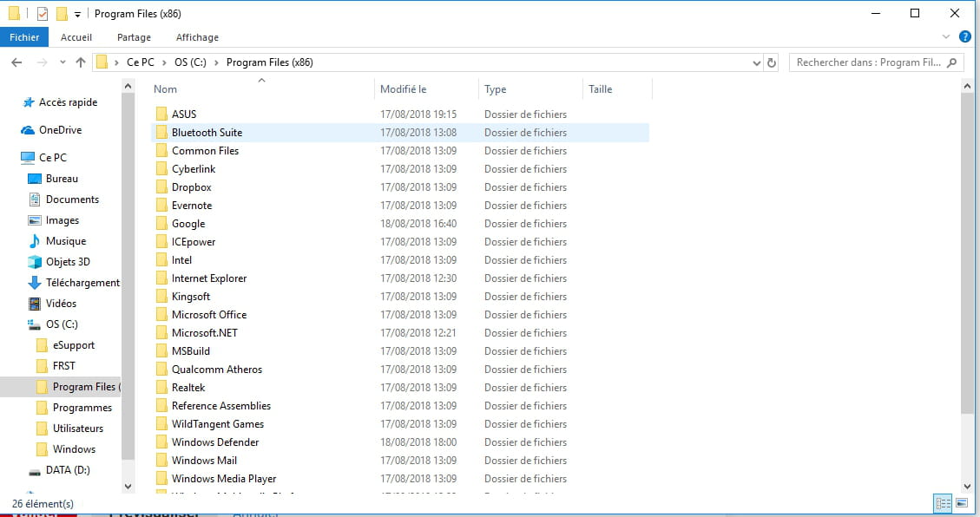Open Documents in the sidebar
This screenshot has height=517, width=980.
[x=63, y=200]
